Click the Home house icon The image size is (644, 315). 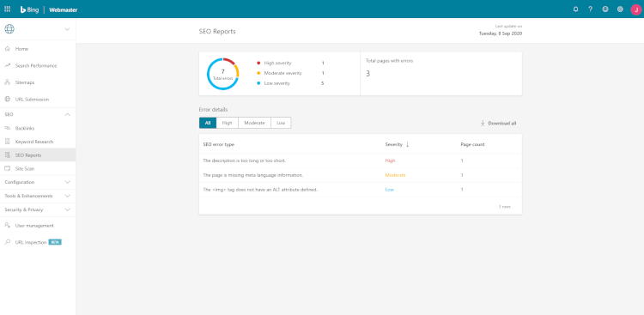(x=8, y=49)
